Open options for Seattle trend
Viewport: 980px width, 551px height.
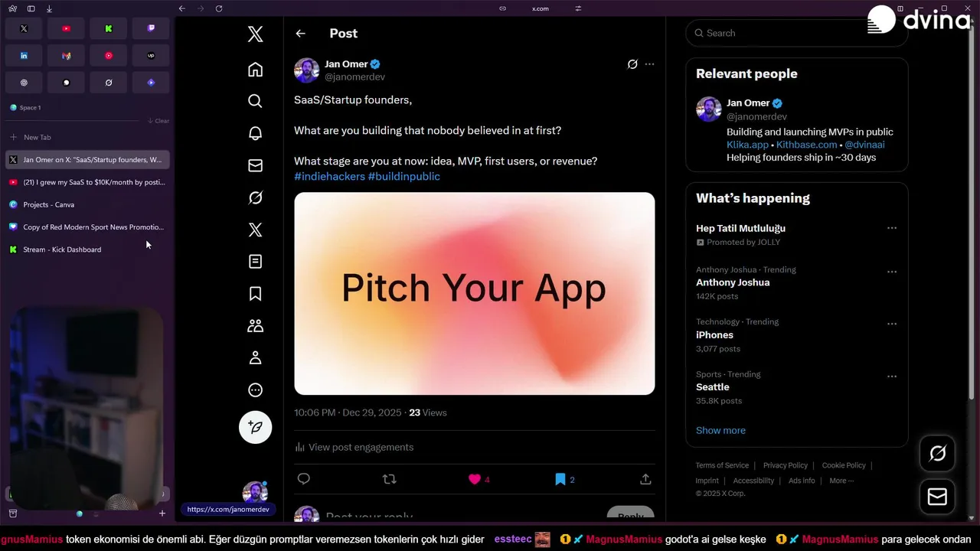point(892,377)
